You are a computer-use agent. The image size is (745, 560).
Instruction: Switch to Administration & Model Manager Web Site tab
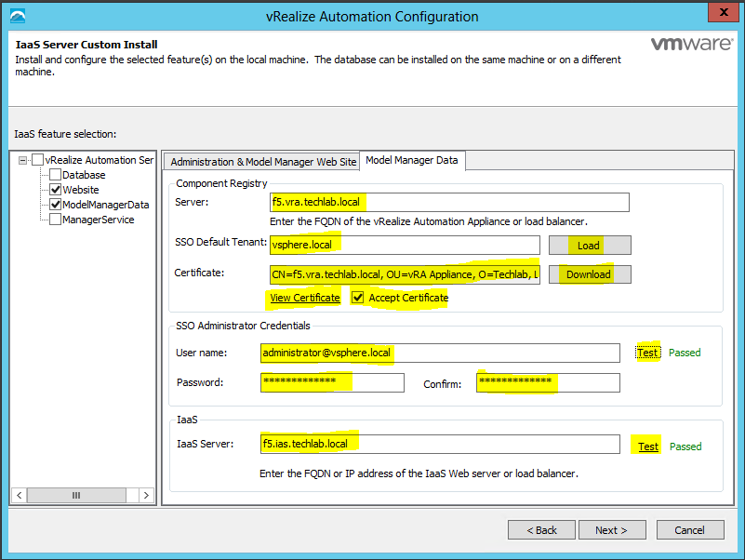coord(262,162)
